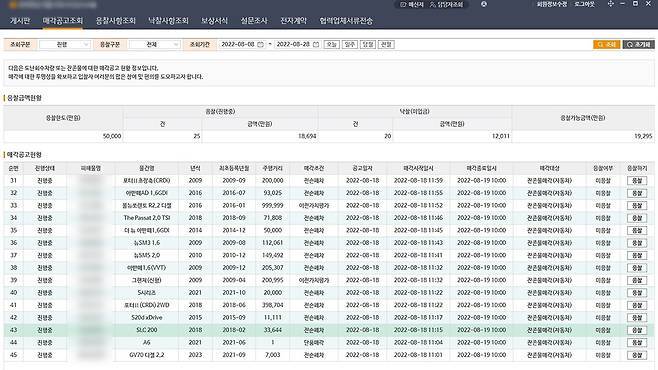Click 응찰 button for row 33
658x370 pixels.
click(637, 206)
